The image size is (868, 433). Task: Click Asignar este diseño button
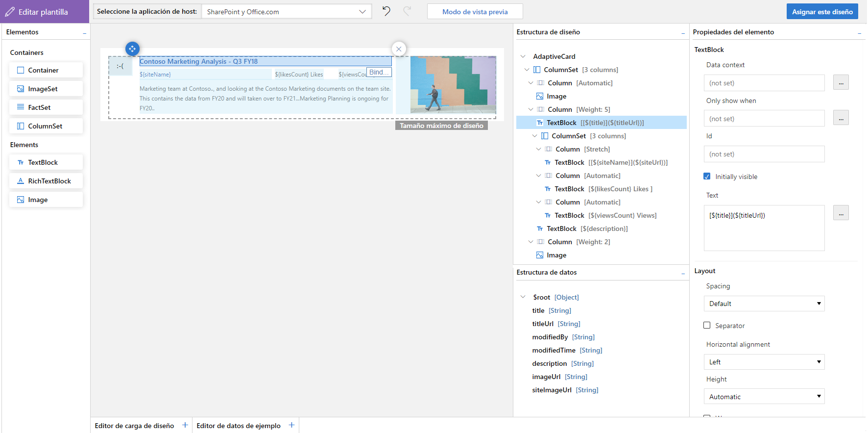point(822,12)
